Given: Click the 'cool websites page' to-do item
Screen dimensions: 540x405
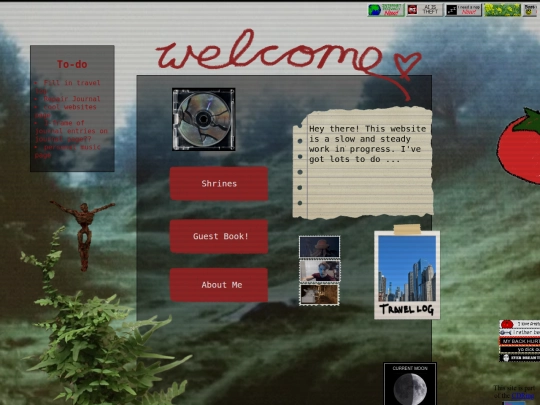Looking at the screenshot, I should 65,111.
